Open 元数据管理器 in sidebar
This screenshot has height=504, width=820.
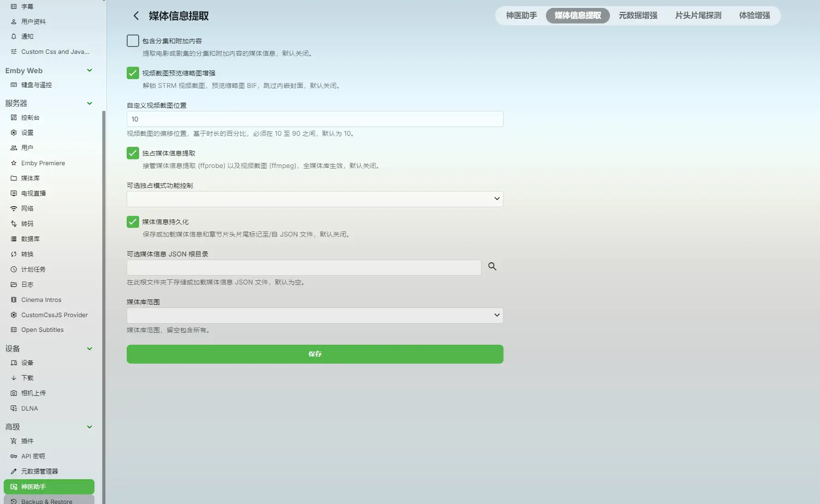pyautogui.click(x=40, y=471)
